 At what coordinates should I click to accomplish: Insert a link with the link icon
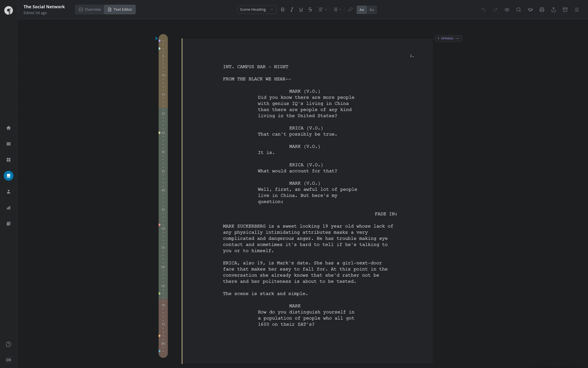[x=350, y=10]
